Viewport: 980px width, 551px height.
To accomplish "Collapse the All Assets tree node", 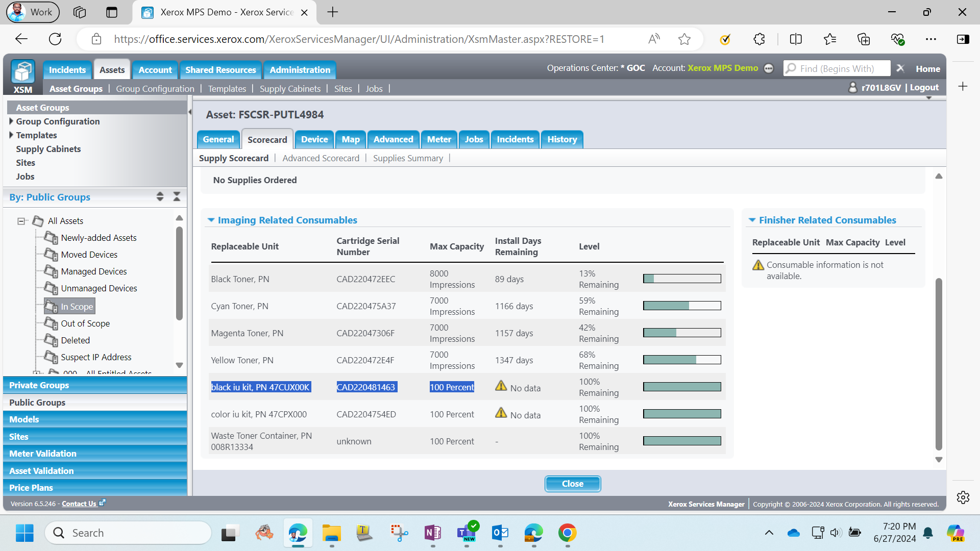I will (x=21, y=221).
